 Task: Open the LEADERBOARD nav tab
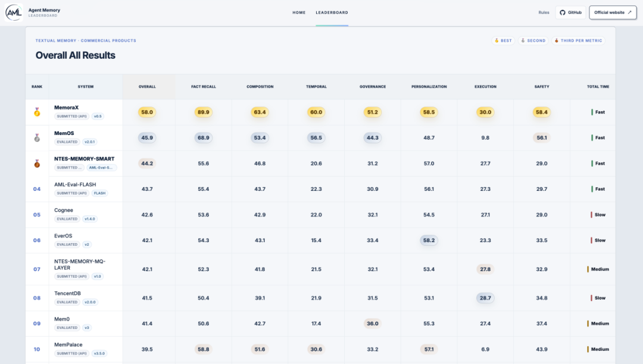[332, 12]
